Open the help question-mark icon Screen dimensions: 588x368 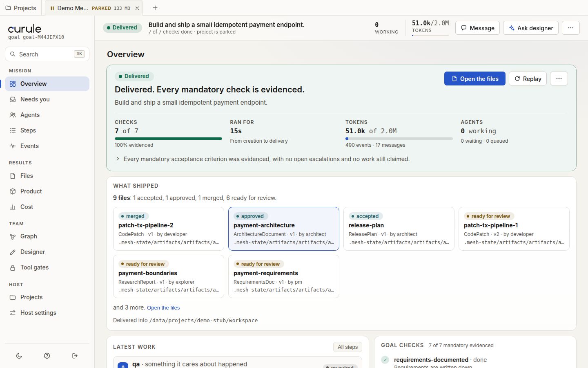point(47,356)
